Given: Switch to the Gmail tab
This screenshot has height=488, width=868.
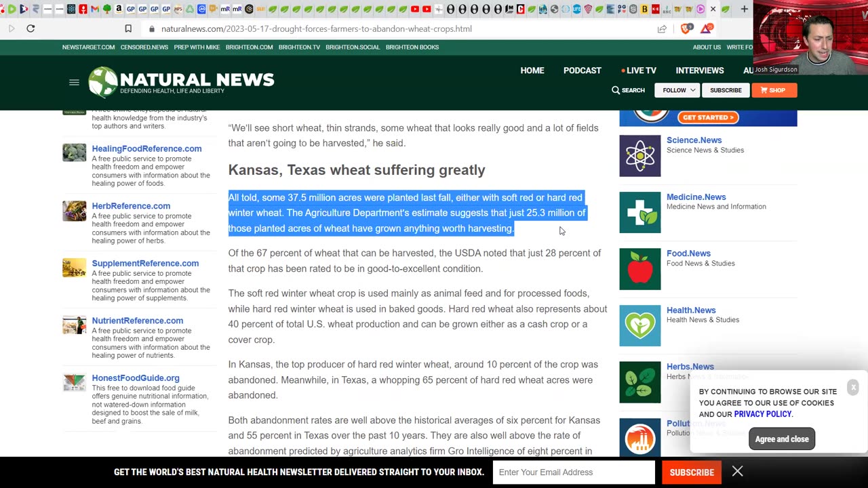Looking at the screenshot, I should (x=95, y=9).
